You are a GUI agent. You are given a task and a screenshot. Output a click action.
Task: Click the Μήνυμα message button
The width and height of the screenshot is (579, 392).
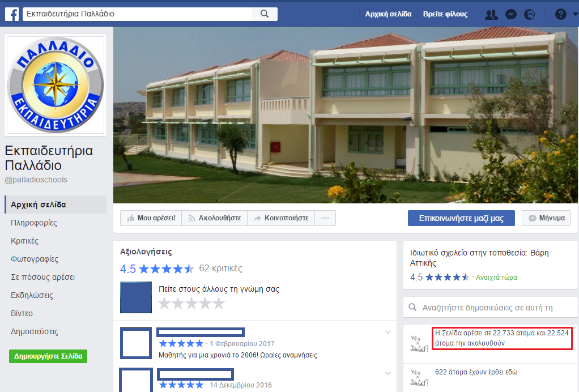point(547,218)
